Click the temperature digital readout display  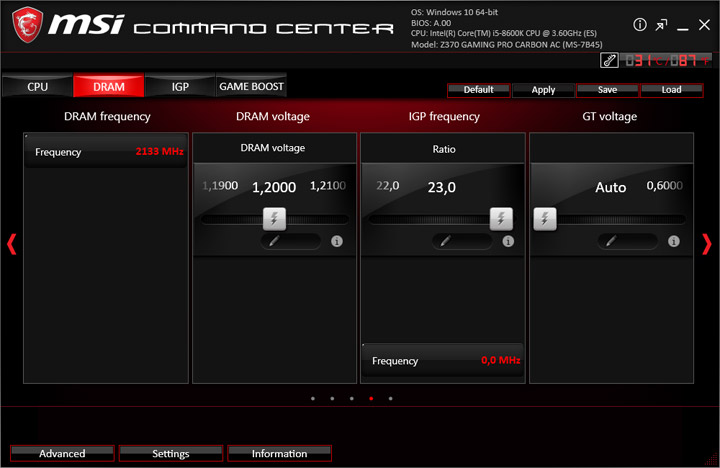pos(667,60)
